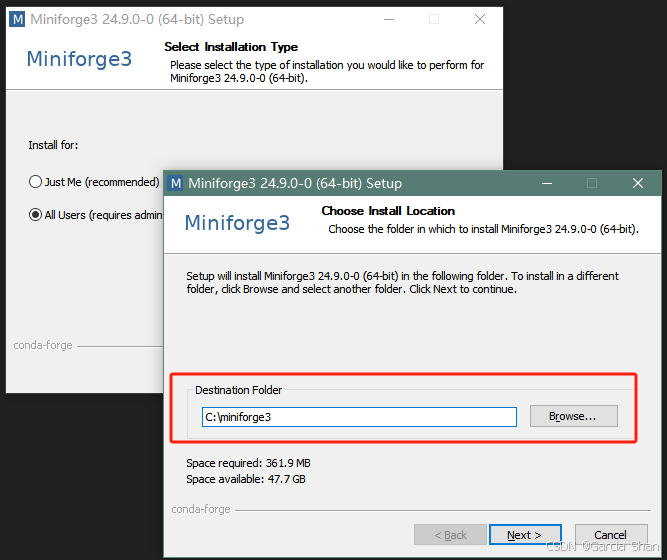667x560 pixels.
Task: Click the Space required: 361.9 MB text
Action: 248,463
